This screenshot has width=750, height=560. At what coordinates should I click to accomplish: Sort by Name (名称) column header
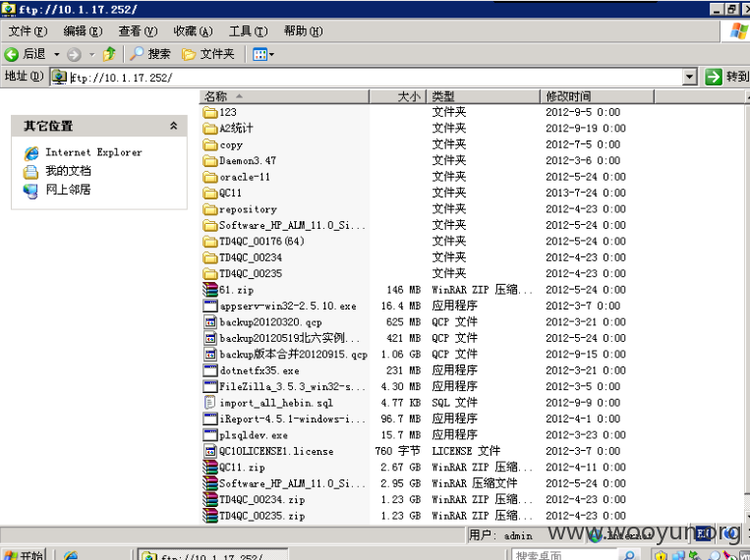(x=284, y=96)
